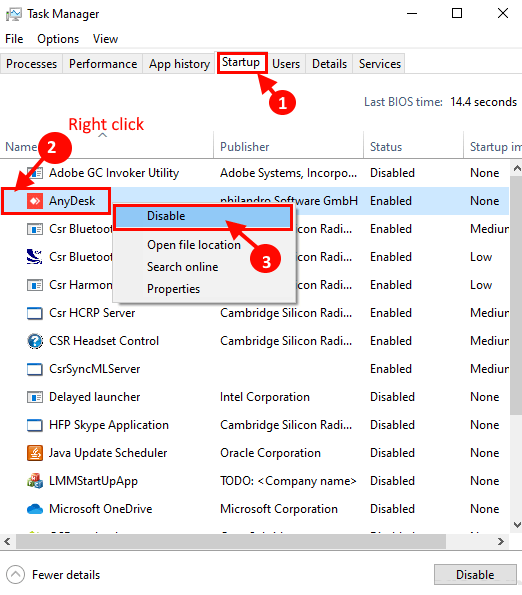This screenshot has height=595, width=522.
Task: Open the File menu
Action: [14, 39]
